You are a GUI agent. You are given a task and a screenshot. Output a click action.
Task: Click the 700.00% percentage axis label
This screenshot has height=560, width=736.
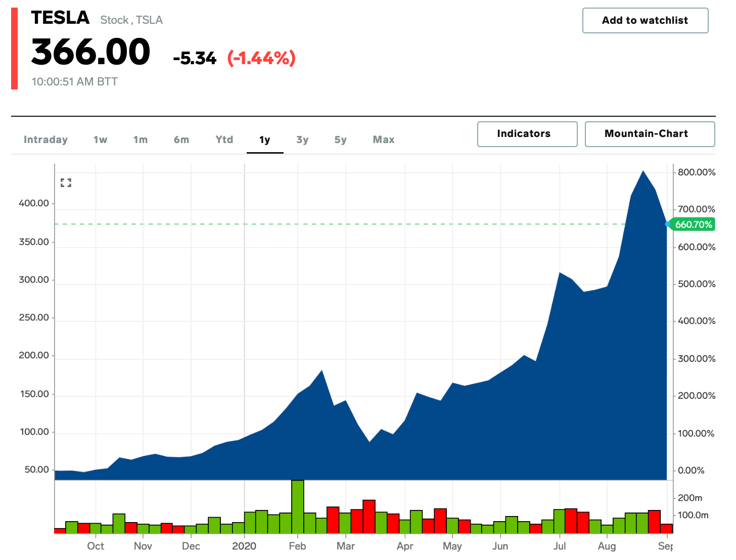(697, 209)
